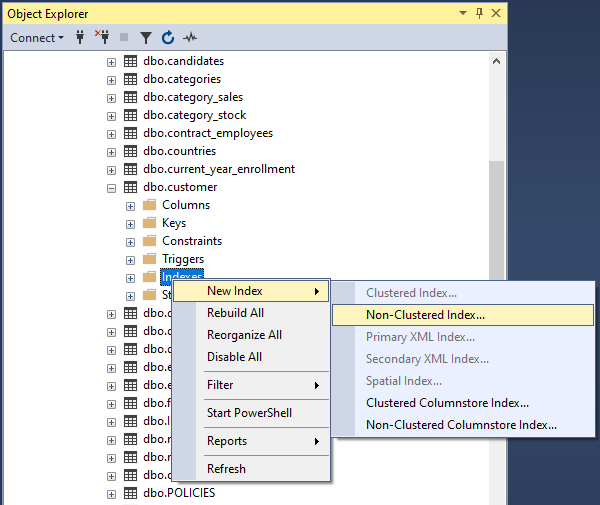Collapse the dbo.customer table node
The height and width of the screenshot is (505, 600).
click(x=111, y=187)
